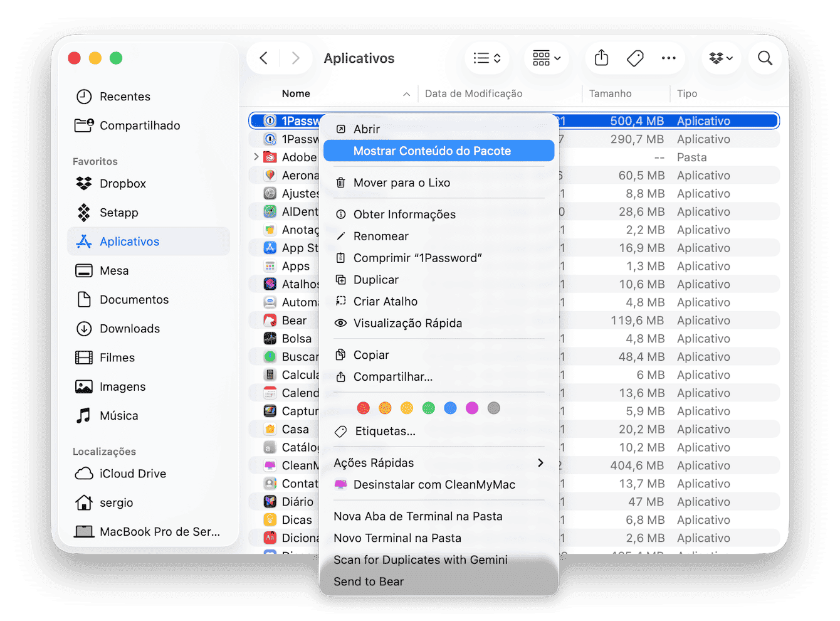Apply the gray tag color
The image size is (840, 621).
(x=494, y=408)
